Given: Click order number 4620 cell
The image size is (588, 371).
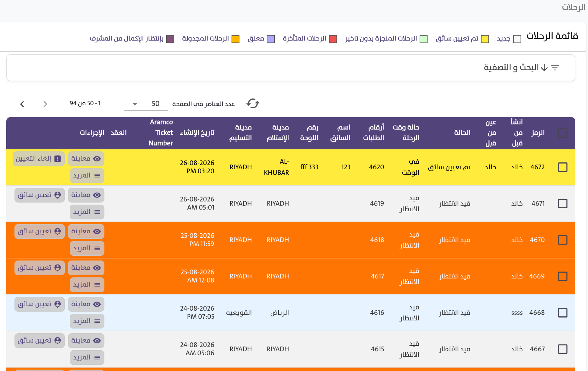Looking at the screenshot, I should [x=376, y=167].
